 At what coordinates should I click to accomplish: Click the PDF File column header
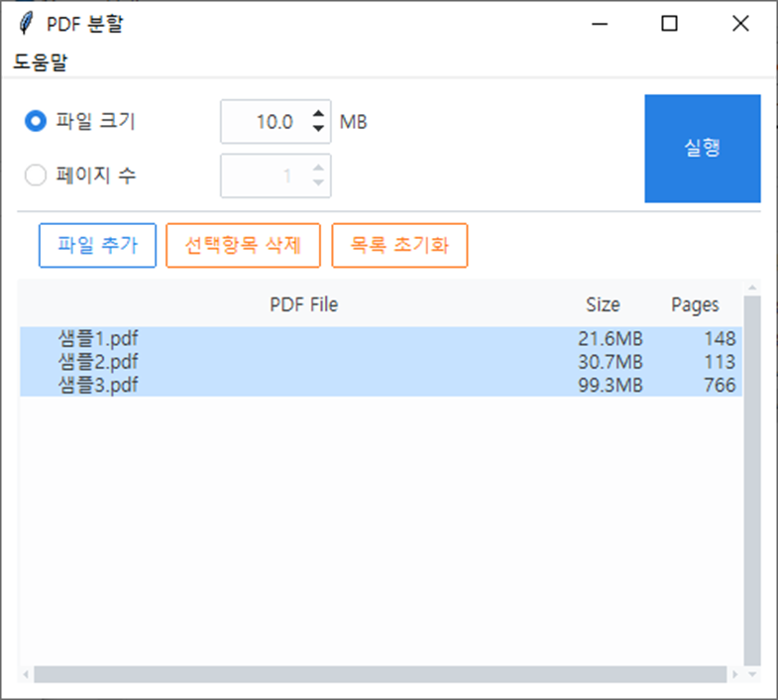tap(303, 304)
